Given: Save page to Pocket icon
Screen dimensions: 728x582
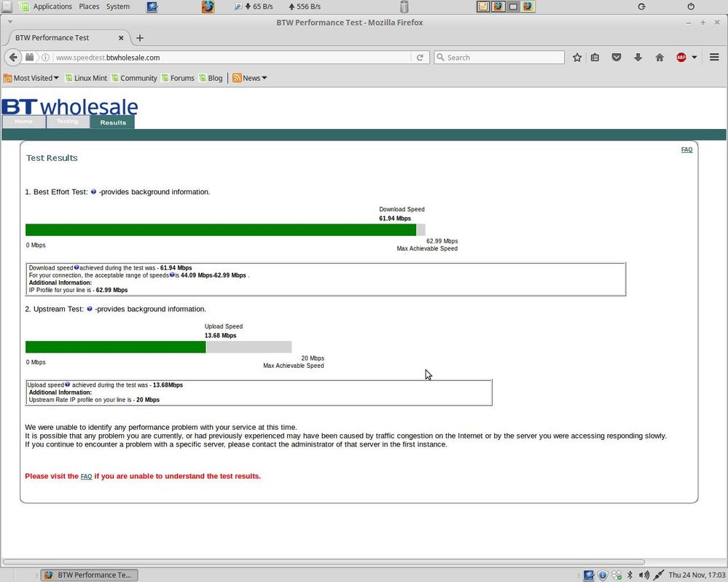Looking at the screenshot, I should click(x=616, y=58).
